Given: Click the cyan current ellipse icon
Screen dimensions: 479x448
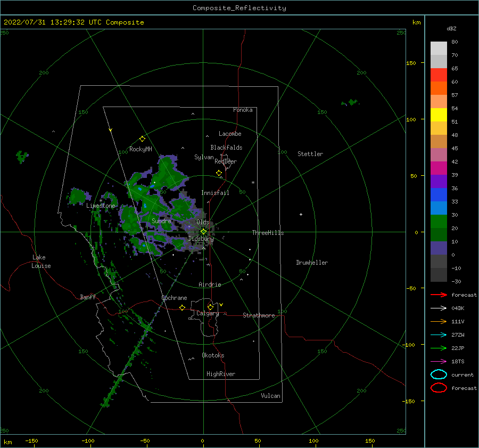Looking at the screenshot, I should pos(439,374).
